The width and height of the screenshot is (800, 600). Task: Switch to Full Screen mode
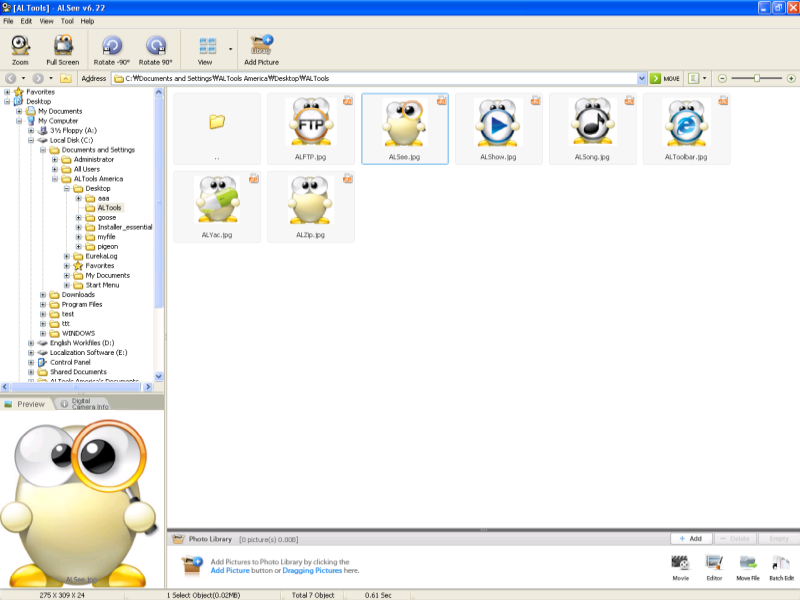point(63,49)
